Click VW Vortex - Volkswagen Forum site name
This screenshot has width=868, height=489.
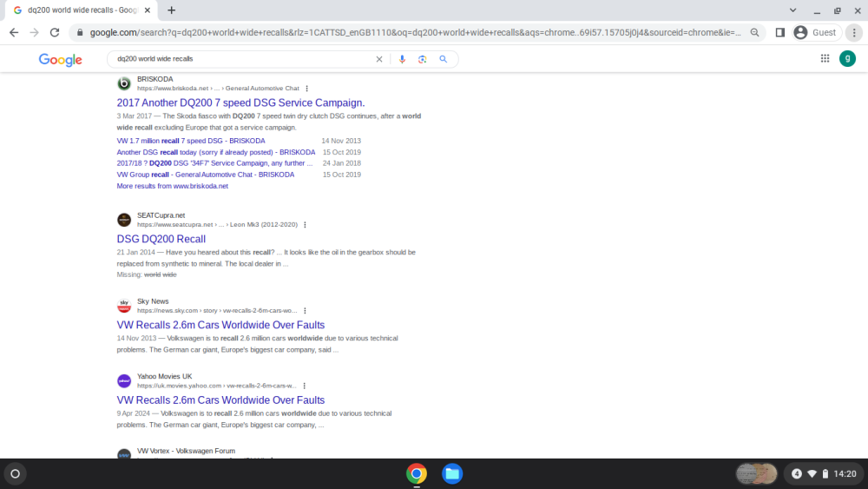point(186,451)
